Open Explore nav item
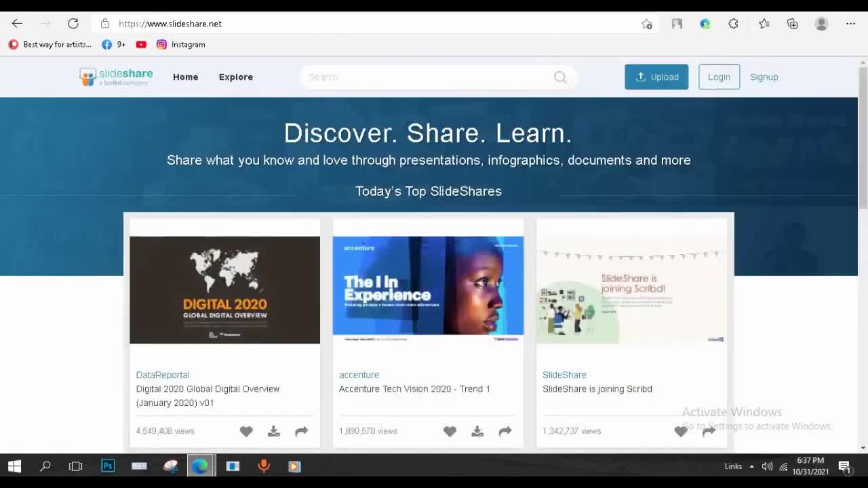The height and width of the screenshot is (488, 868). point(235,77)
